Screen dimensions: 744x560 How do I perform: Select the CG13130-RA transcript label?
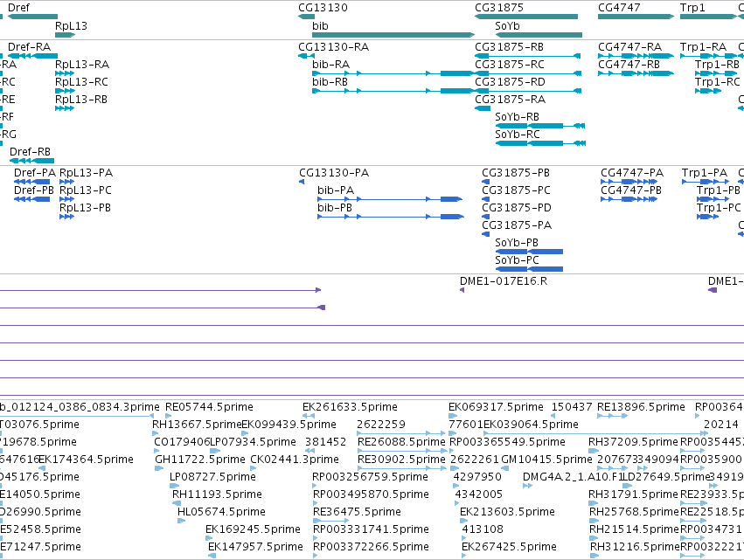(334, 46)
